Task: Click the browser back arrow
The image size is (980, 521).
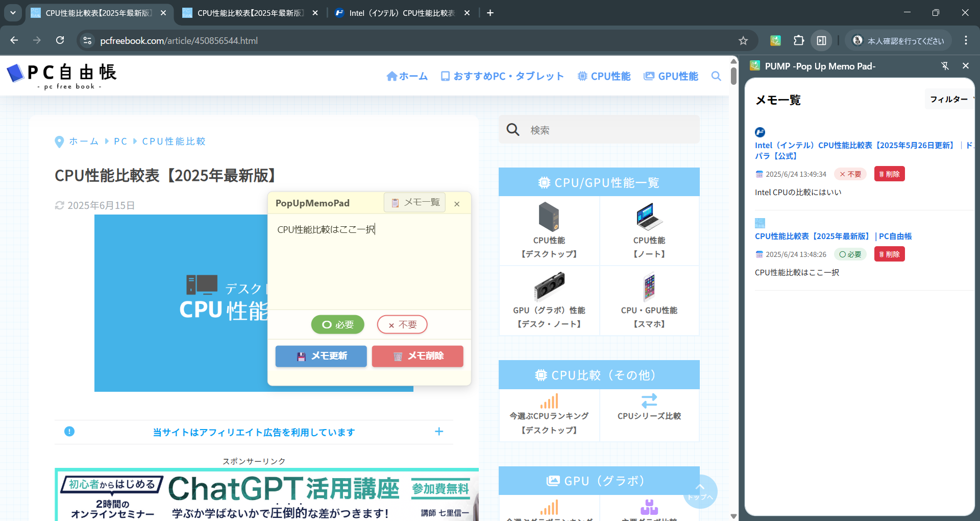Action: point(14,40)
